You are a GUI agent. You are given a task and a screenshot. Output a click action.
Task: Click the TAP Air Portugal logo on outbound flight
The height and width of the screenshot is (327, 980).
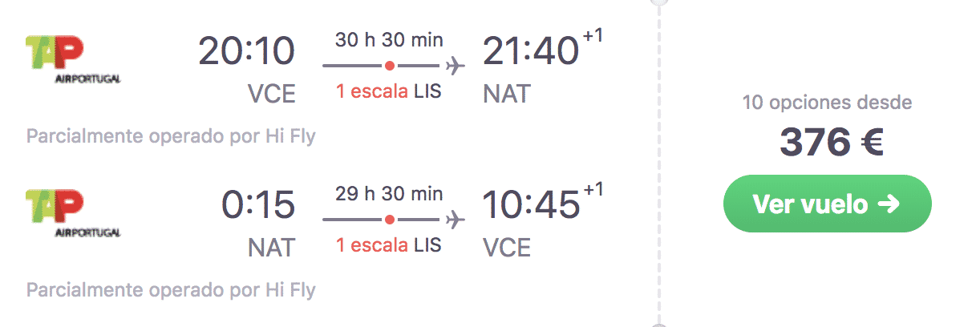(73, 59)
